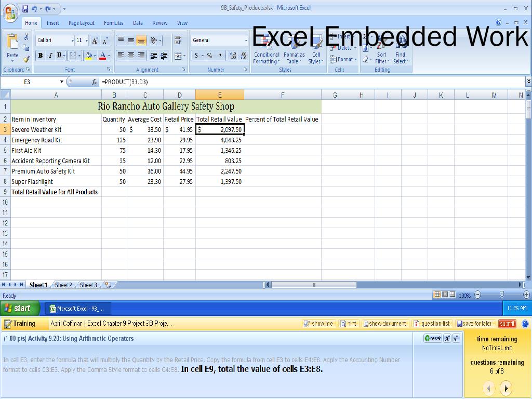Increase indent in Alignment group
This screenshot has width=532, height=399.
[164, 55]
